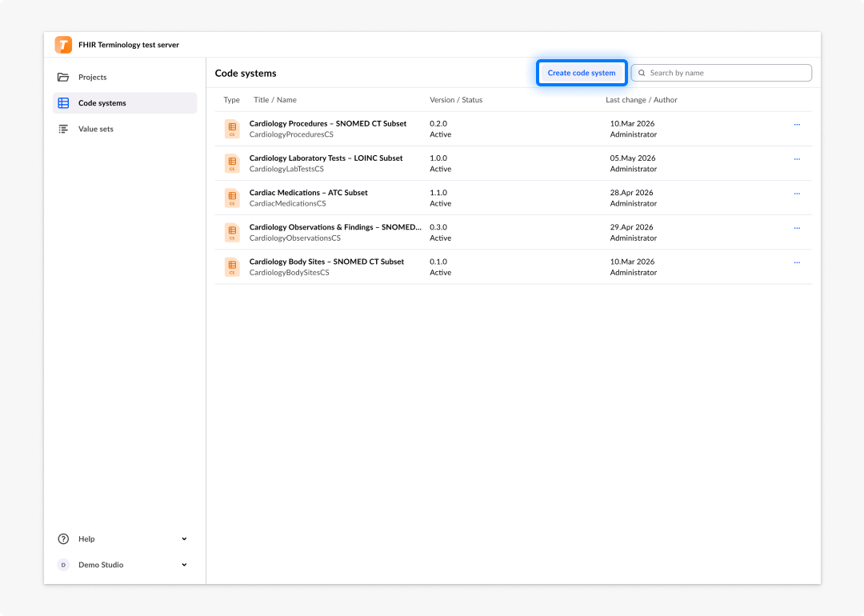Open the Help sidebar item
864x616 pixels.
pos(125,539)
